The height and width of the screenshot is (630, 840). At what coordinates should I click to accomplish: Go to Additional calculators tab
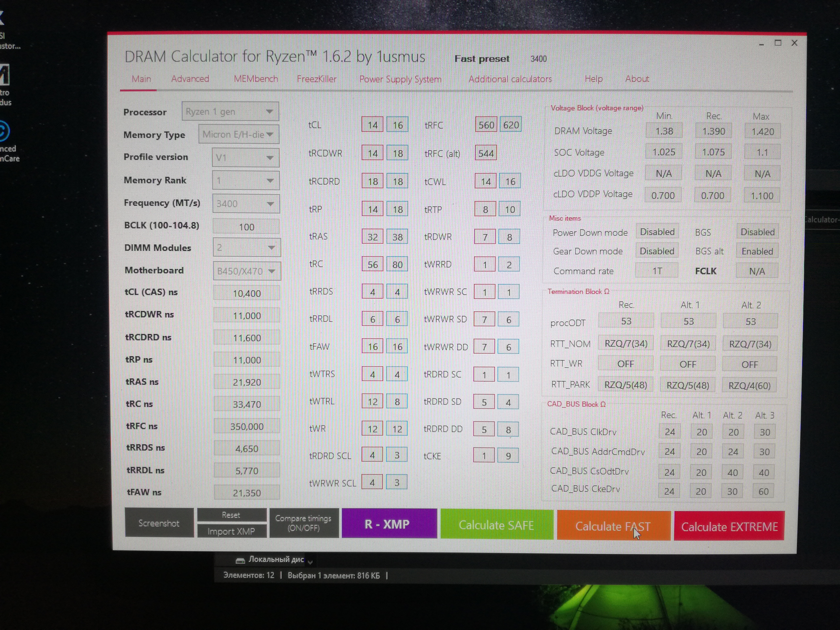[510, 79]
